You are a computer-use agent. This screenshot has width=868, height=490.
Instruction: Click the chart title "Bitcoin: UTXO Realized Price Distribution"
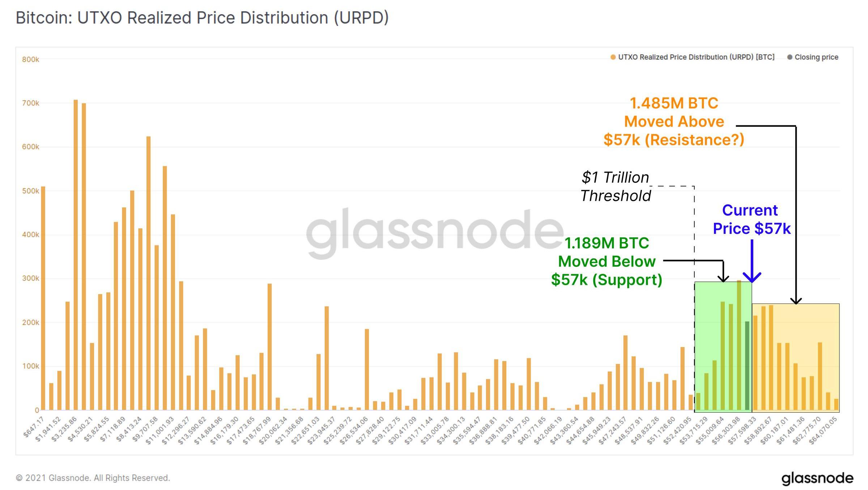pos(202,18)
